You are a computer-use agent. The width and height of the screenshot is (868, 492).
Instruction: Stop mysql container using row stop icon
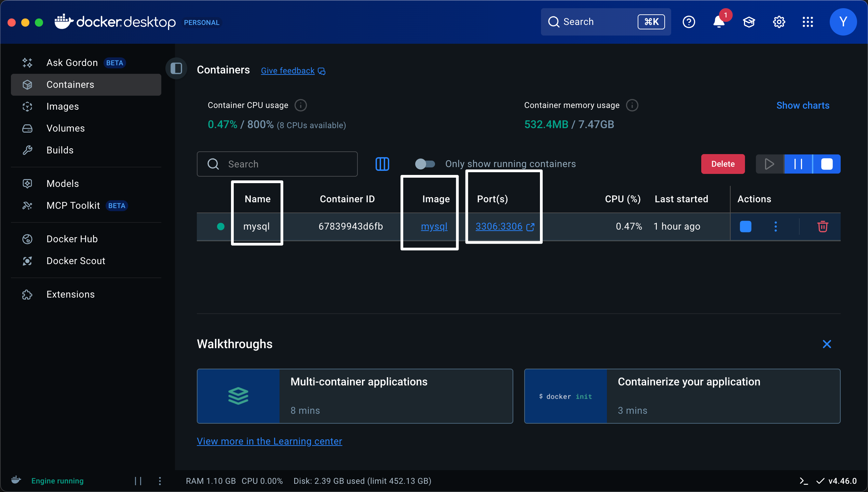click(745, 227)
